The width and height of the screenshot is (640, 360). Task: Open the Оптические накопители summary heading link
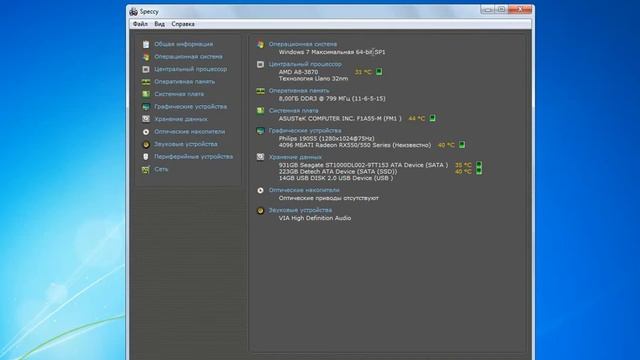point(304,190)
